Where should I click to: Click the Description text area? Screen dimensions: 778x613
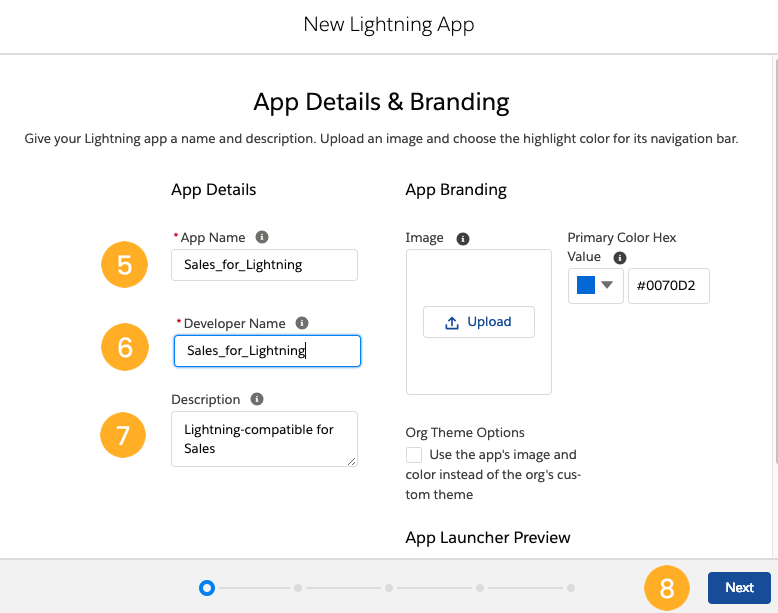coord(264,439)
